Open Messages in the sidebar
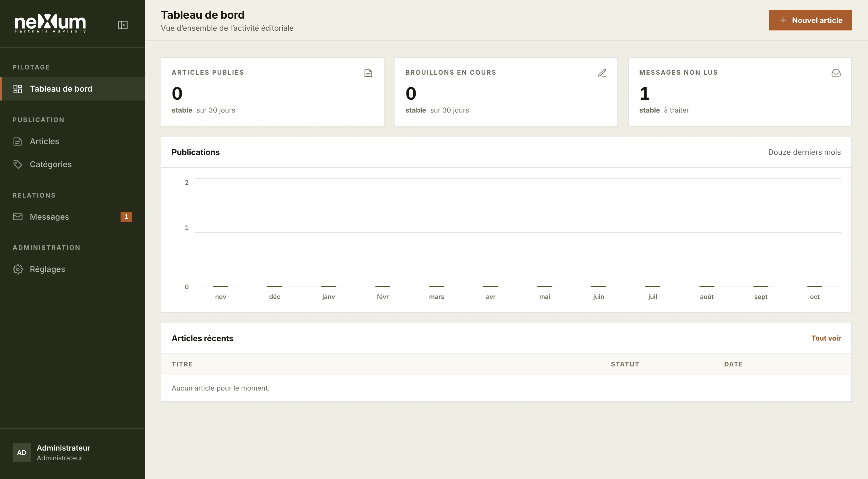The image size is (868, 479). [x=72, y=217]
